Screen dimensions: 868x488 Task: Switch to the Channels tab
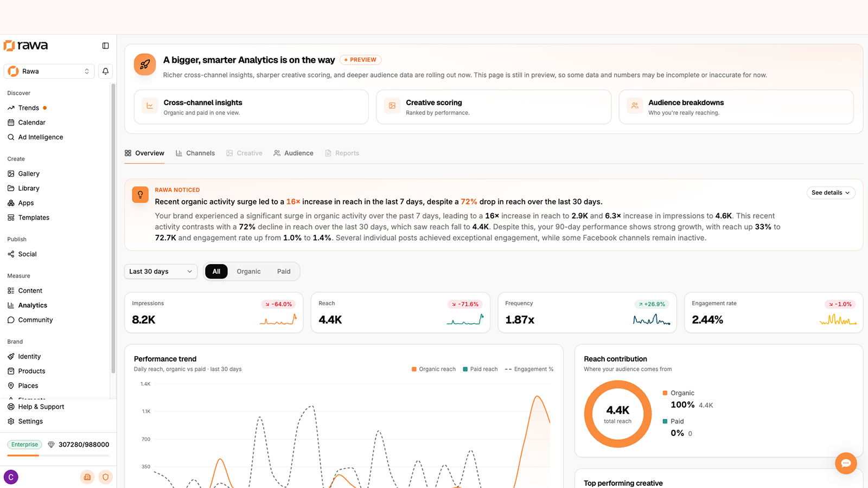click(x=195, y=153)
